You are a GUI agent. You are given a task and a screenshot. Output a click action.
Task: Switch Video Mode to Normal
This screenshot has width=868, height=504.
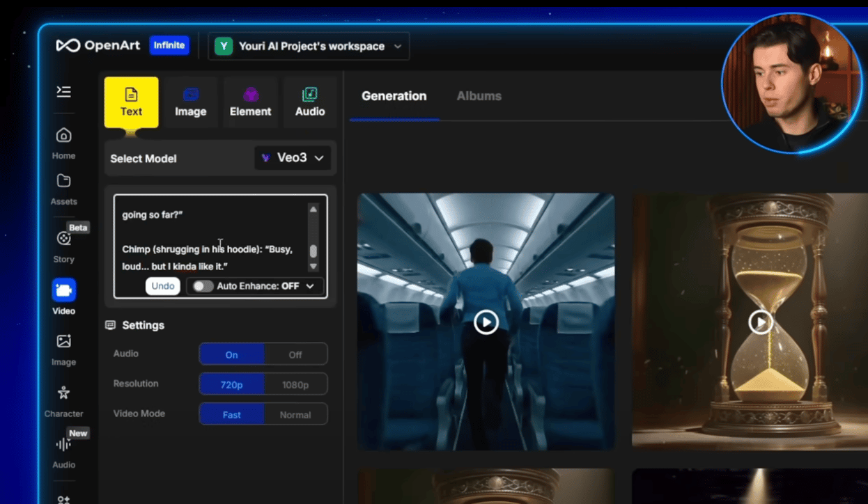point(295,414)
